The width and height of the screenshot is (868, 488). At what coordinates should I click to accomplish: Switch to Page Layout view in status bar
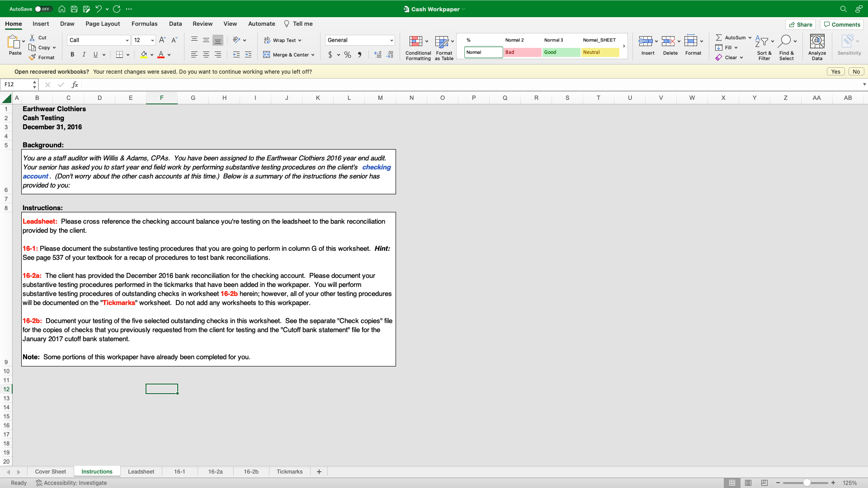pyautogui.click(x=748, y=483)
